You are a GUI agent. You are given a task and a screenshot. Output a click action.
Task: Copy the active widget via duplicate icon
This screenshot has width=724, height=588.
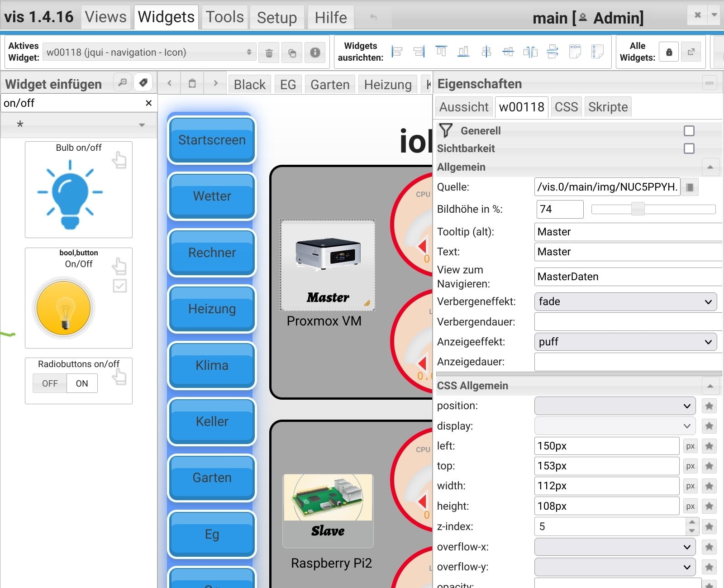point(292,53)
